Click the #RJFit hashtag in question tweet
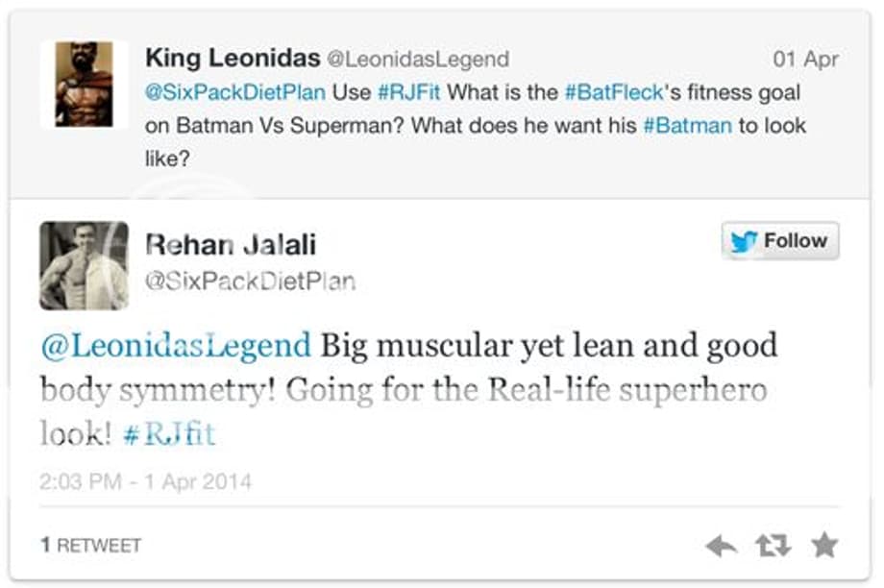Viewport: 884px width, 588px height. point(409,93)
